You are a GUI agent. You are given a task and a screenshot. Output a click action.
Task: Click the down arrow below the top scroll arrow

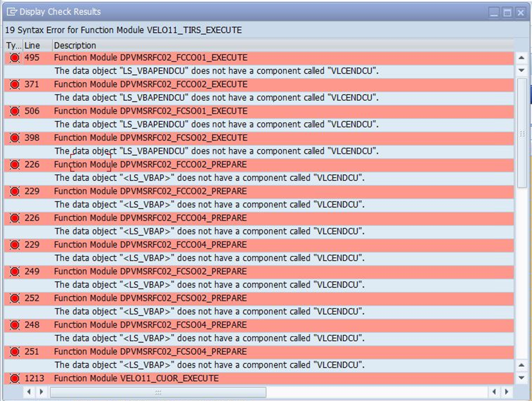pos(521,70)
